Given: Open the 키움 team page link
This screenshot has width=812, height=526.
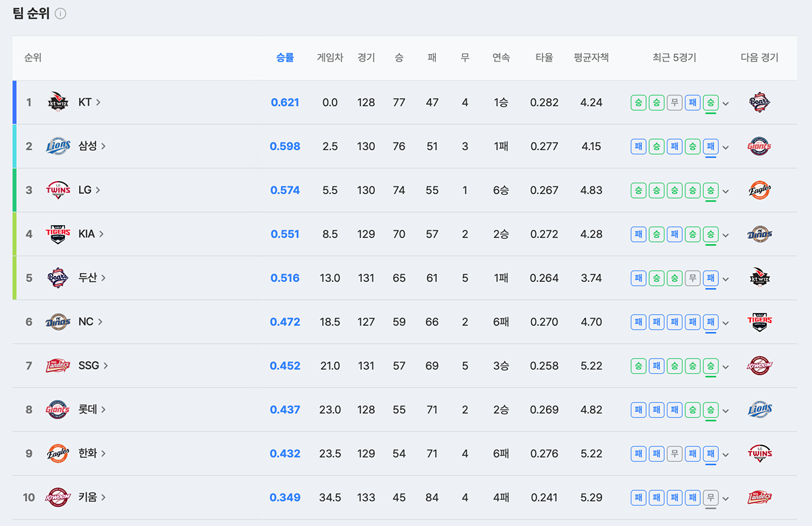Looking at the screenshot, I should [92, 498].
